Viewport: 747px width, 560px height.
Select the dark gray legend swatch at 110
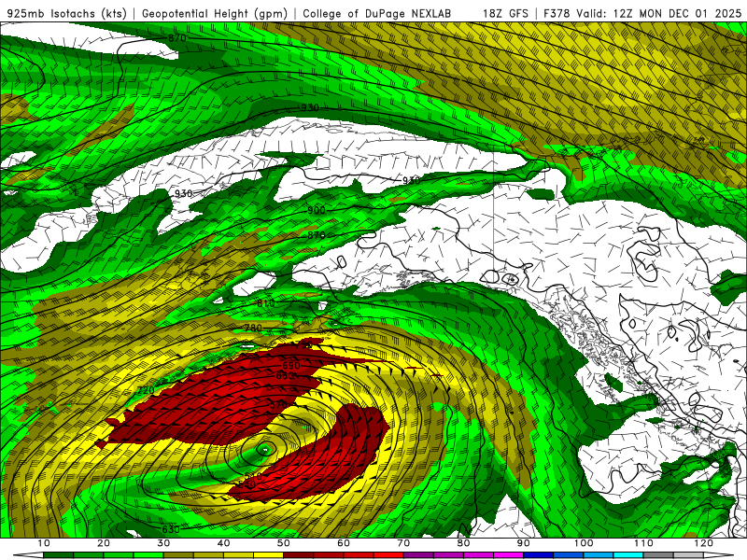coord(658,555)
